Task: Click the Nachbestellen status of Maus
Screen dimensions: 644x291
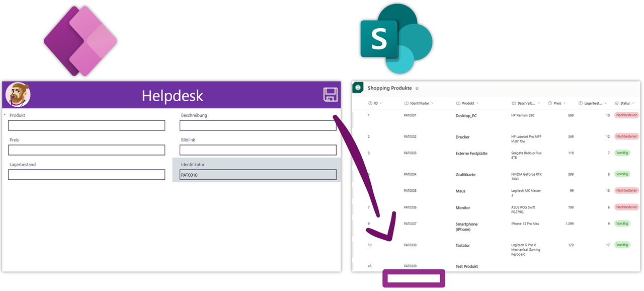Action: (x=627, y=191)
